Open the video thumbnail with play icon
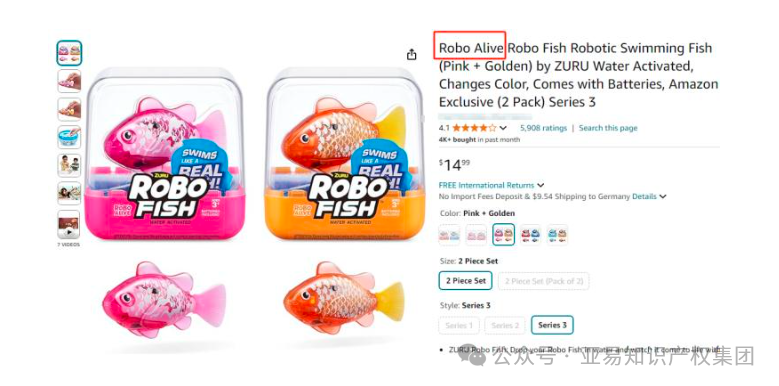779x386 pixels. click(x=69, y=225)
